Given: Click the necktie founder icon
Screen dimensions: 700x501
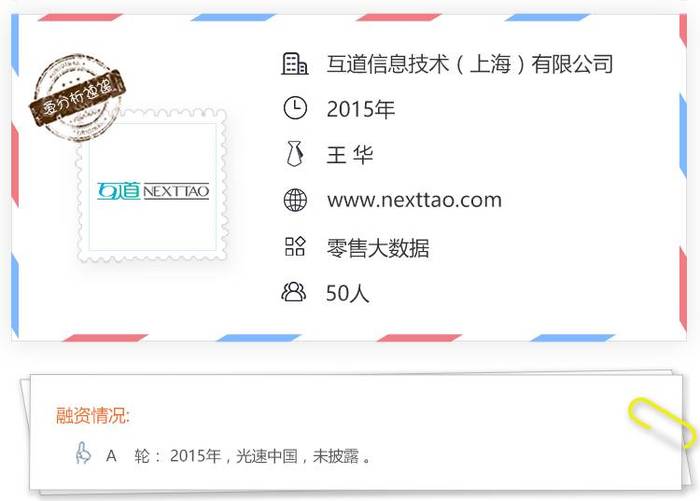Looking at the screenshot, I should coord(295,154).
